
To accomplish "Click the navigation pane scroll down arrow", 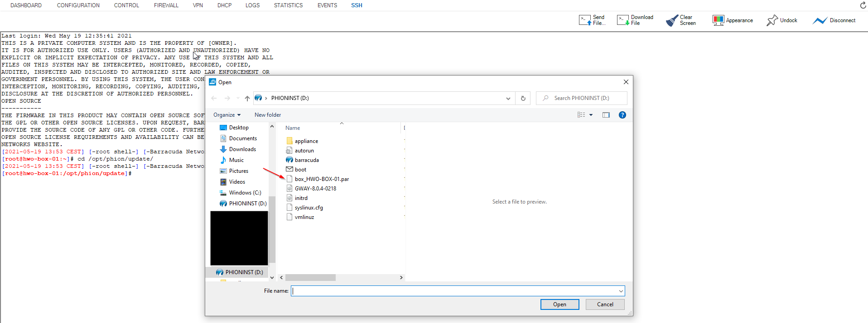I will click(x=272, y=278).
